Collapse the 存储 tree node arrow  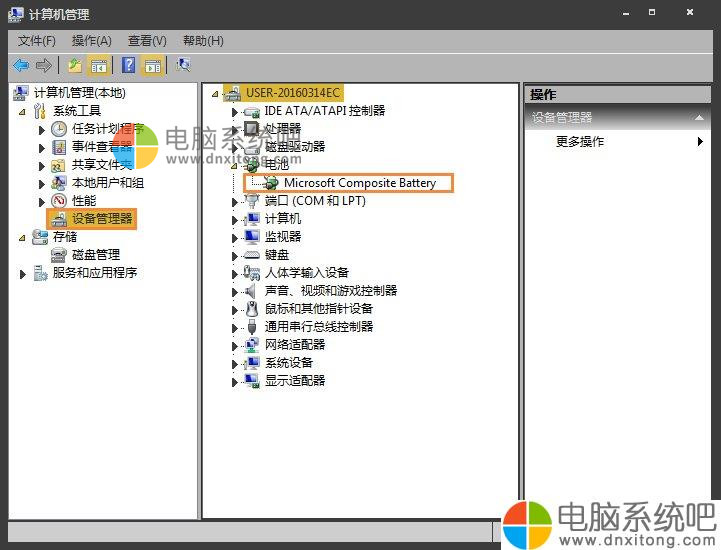22,238
